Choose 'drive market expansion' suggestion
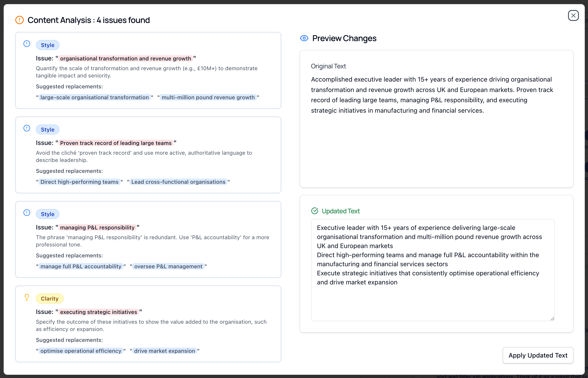Viewport: 588px width, 378px height. tap(164, 351)
